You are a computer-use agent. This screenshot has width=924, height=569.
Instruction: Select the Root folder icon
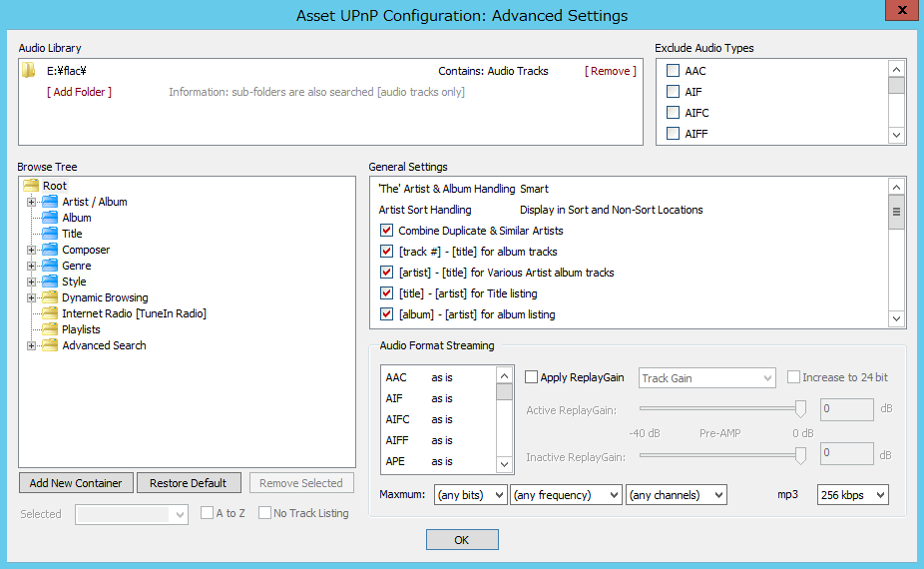[31, 186]
